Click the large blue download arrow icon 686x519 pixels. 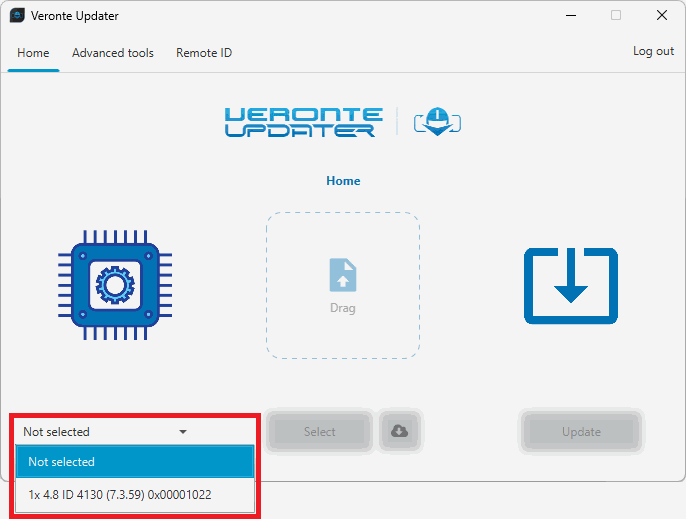570,286
